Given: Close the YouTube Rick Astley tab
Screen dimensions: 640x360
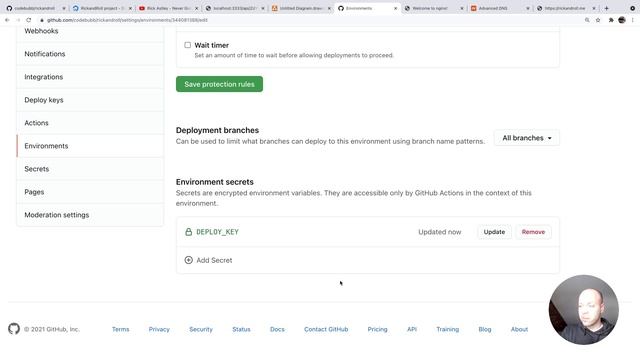Looking at the screenshot, I should [x=196, y=8].
